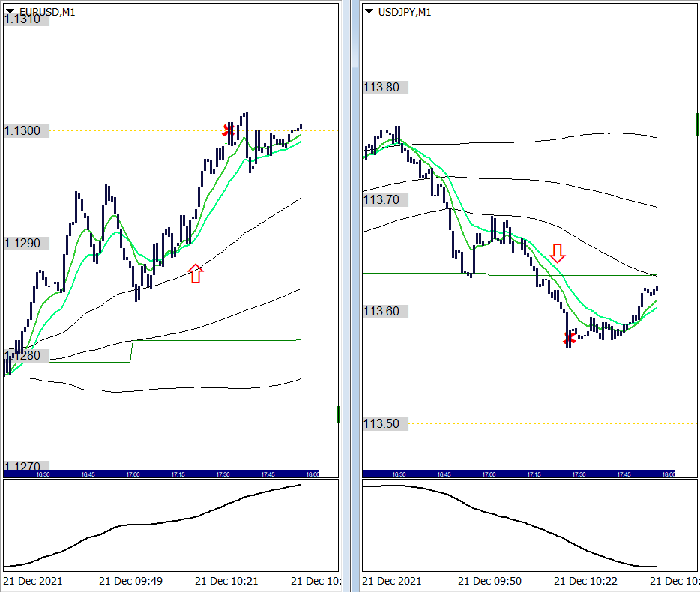Click the 113.50 price level label
Image resolution: width=700 pixels, height=592 pixels.
[x=384, y=424]
